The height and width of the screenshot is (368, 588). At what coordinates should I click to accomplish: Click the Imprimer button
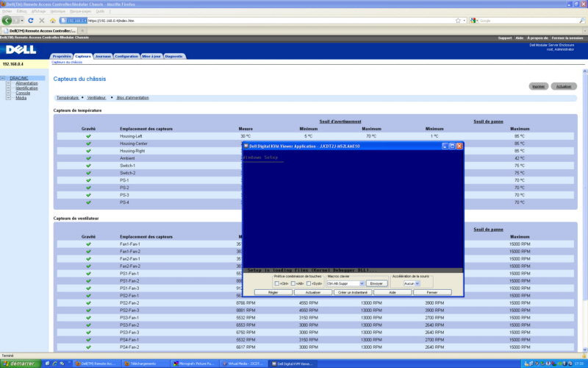[x=539, y=86]
